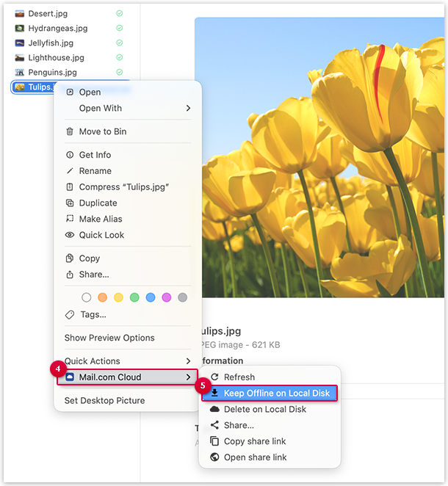Expand the Open With submenu arrow
448x486 pixels.
tap(188, 109)
